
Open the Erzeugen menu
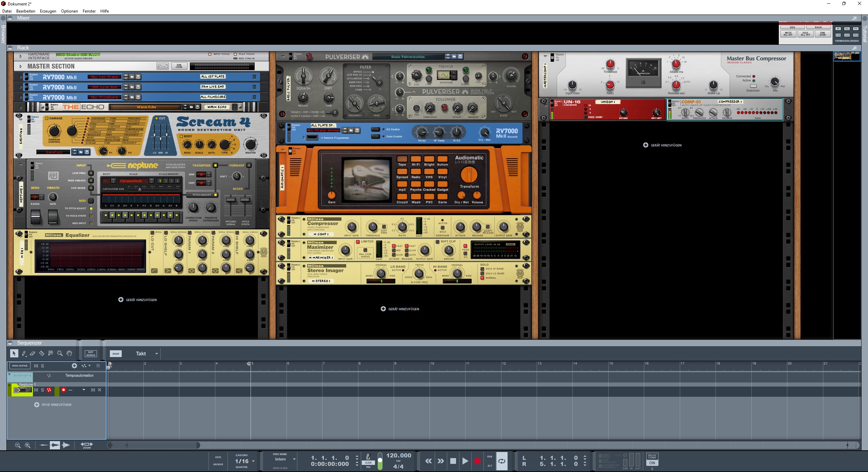[48, 11]
